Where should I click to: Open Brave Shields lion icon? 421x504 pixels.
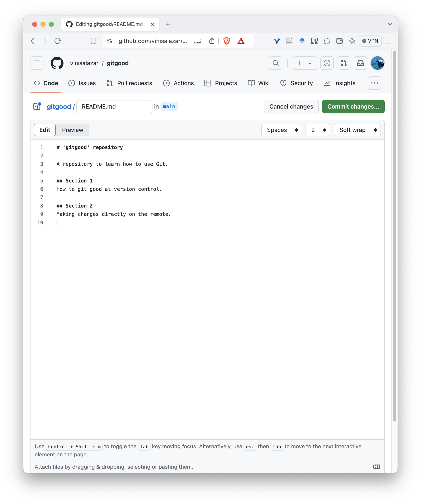pos(227,41)
